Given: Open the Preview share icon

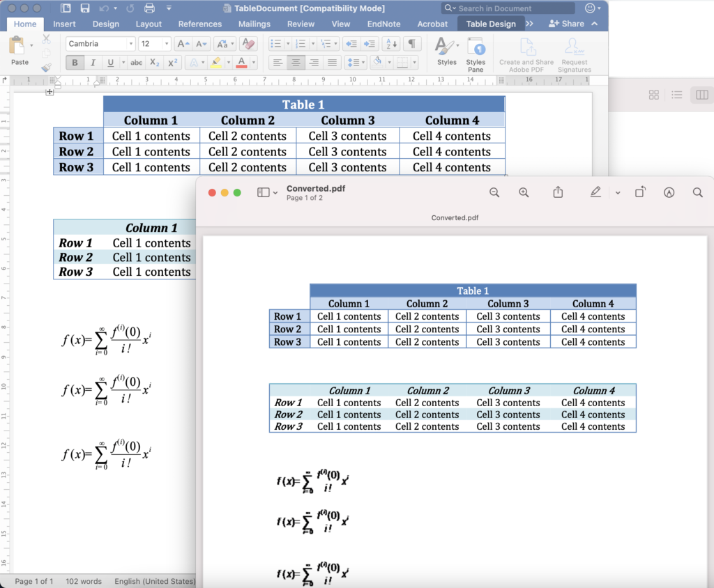Looking at the screenshot, I should (x=558, y=193).
